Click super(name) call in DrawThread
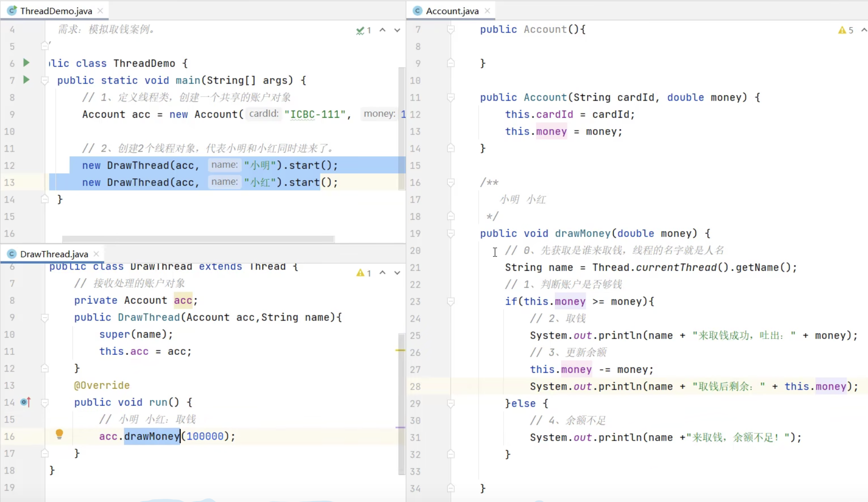The width and height of the screenshot is (868, 502). [136, 334]
